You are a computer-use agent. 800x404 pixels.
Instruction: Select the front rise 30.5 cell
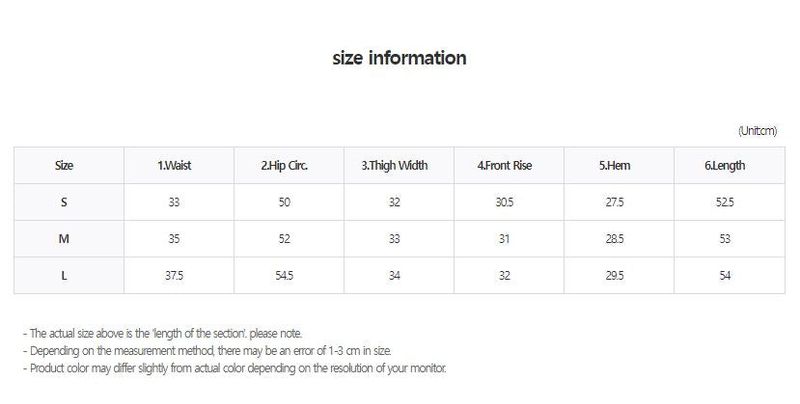tap(509, 202)
